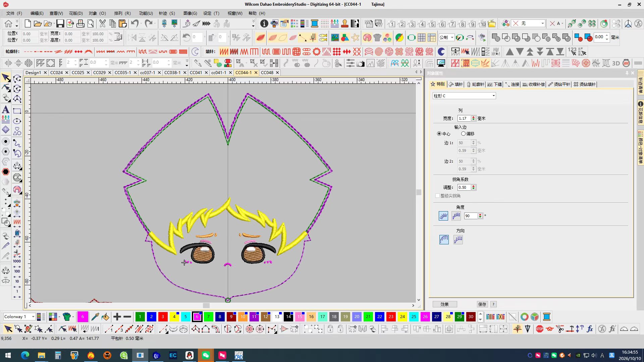Select the 中心 radio button
This screenshot has height=362, width=644.
pos(439,134)
